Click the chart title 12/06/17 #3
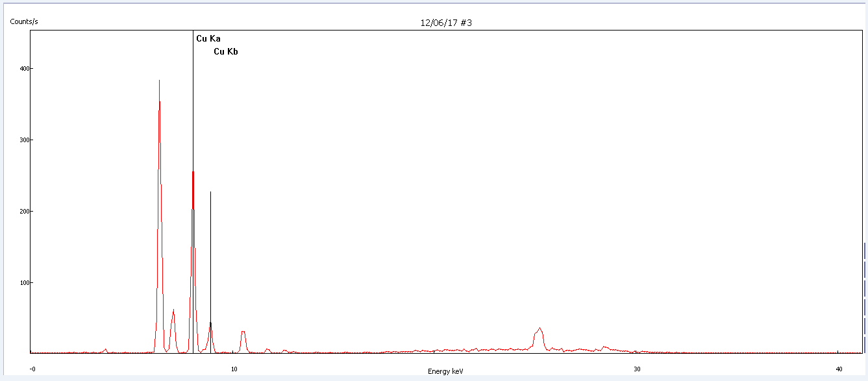This screenshot has width=868, height=381. point(445,23)
